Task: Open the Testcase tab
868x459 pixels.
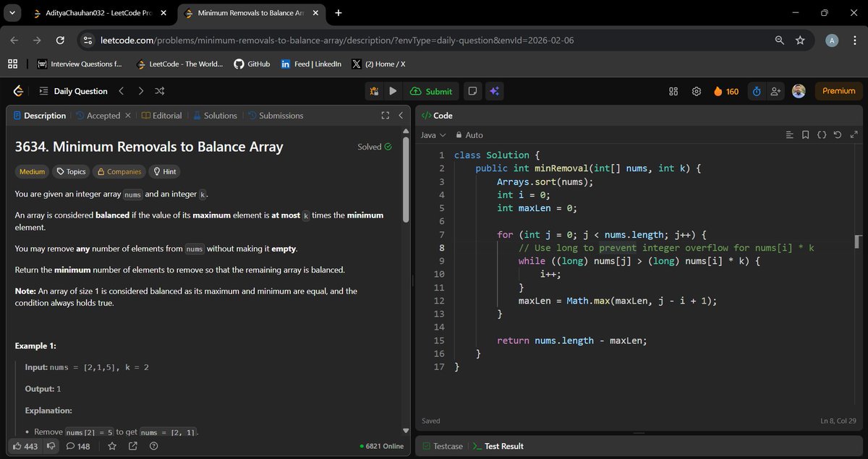Action: click(443, 446)
